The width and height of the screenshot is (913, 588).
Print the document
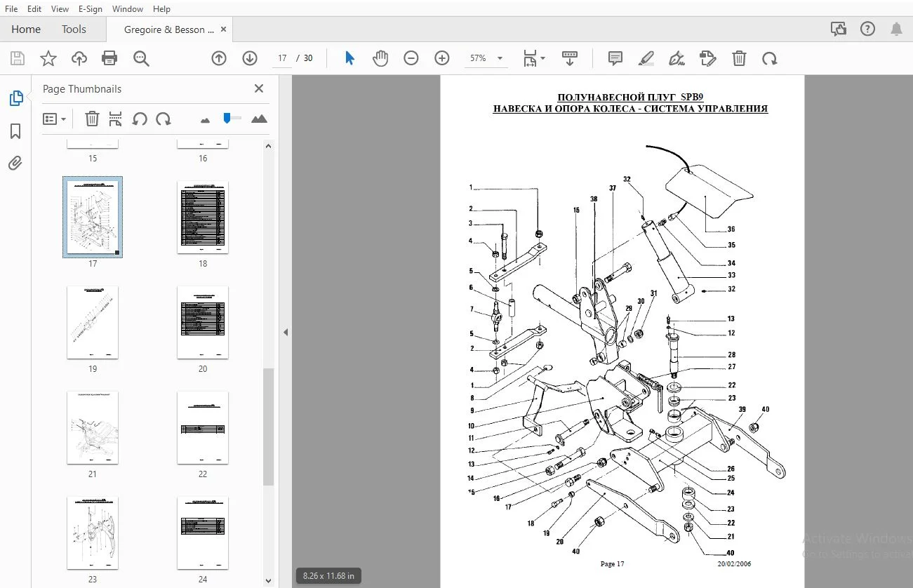(x=109, y=58)
